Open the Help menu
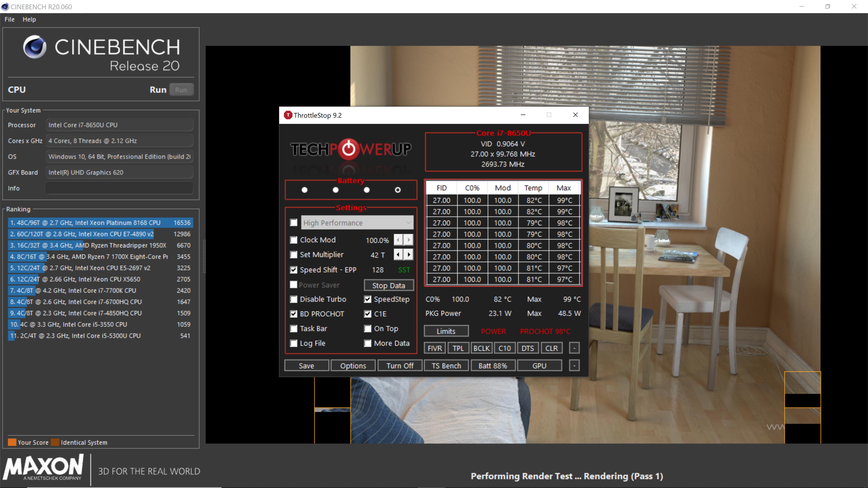 [29, 19]
